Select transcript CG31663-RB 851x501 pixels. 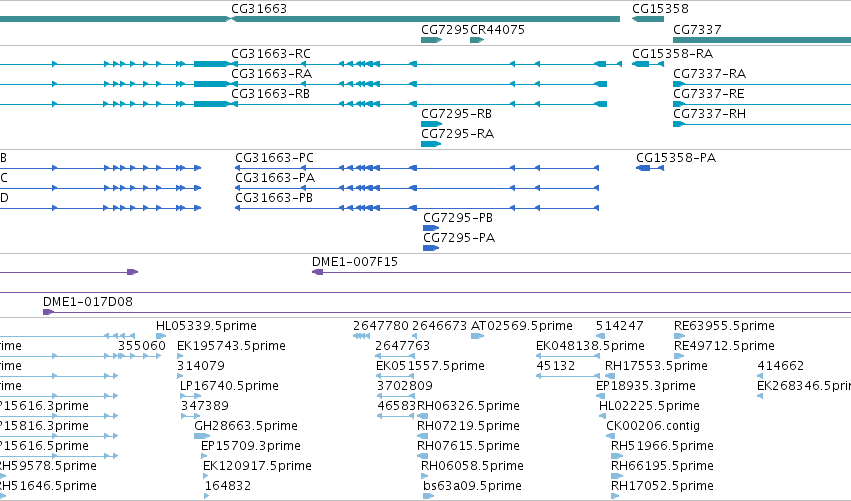[x=270, y=94]
